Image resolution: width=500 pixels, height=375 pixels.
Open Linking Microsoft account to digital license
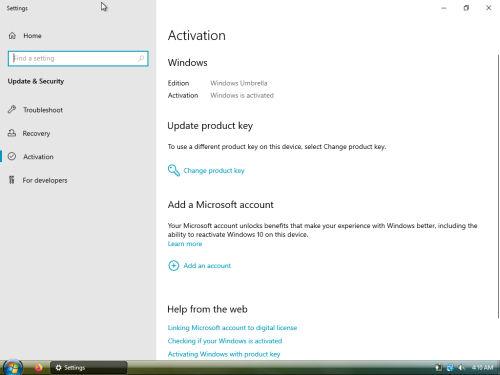[232, 328]
